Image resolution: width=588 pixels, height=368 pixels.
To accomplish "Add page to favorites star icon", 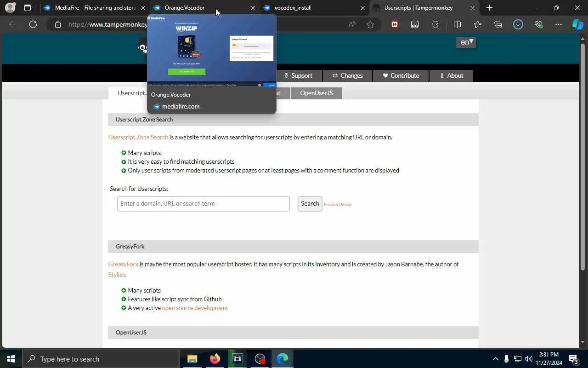I will [370, 24].
